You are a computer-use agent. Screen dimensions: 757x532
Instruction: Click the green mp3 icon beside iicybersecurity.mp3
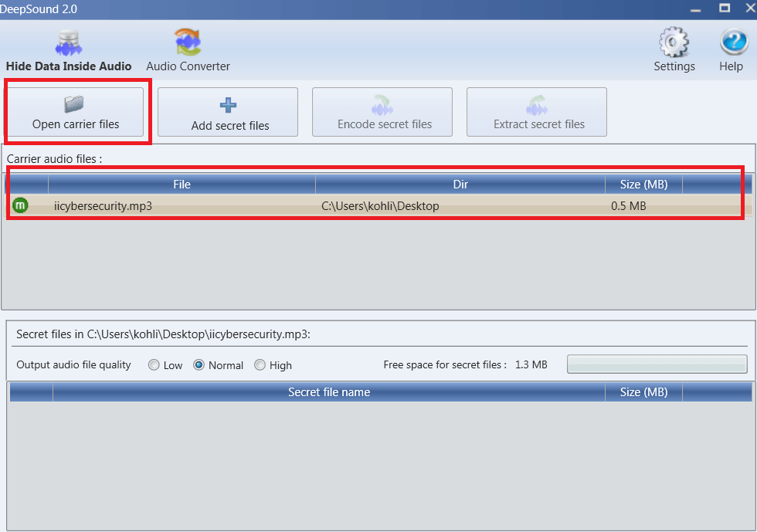(x=20, y=205)
